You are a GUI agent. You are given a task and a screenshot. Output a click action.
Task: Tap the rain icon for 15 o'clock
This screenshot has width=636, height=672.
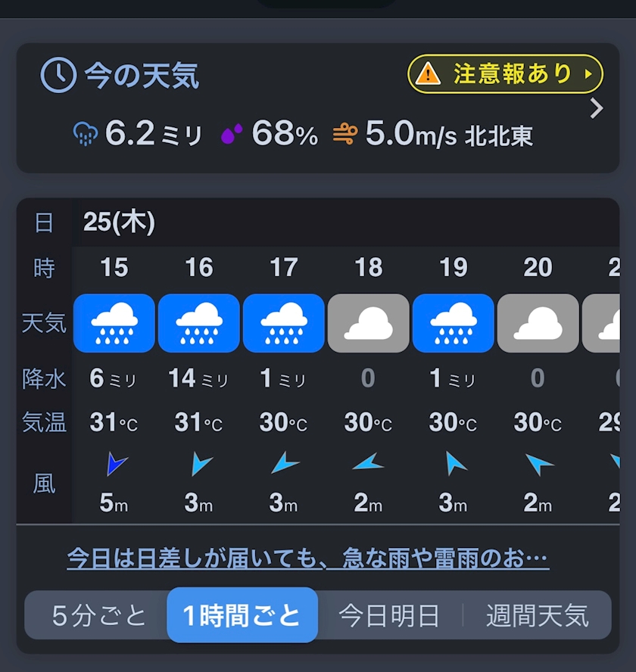pos(114,323)
